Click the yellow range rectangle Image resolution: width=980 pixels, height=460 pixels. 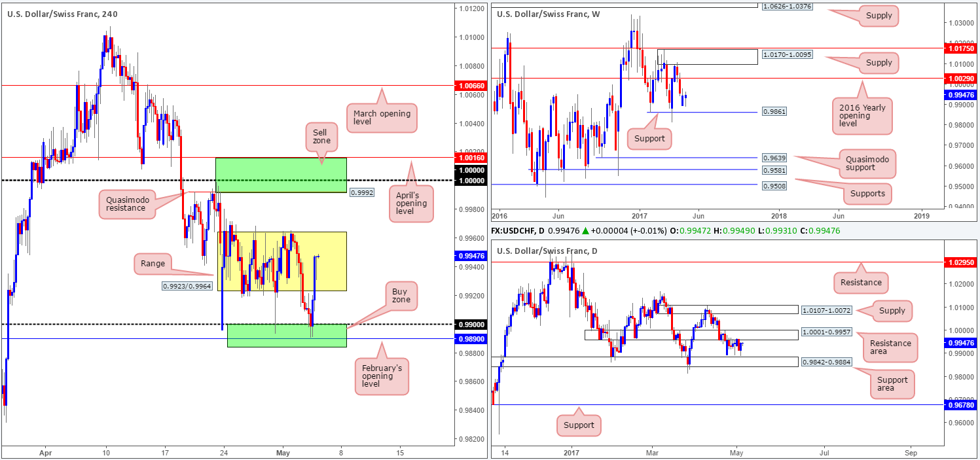[282, 261]
